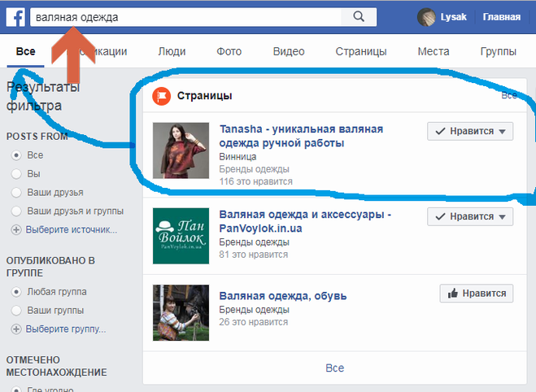Select the Вы radio option
Viewport: 536px width, 392px height.
click(x=16, y=174)
